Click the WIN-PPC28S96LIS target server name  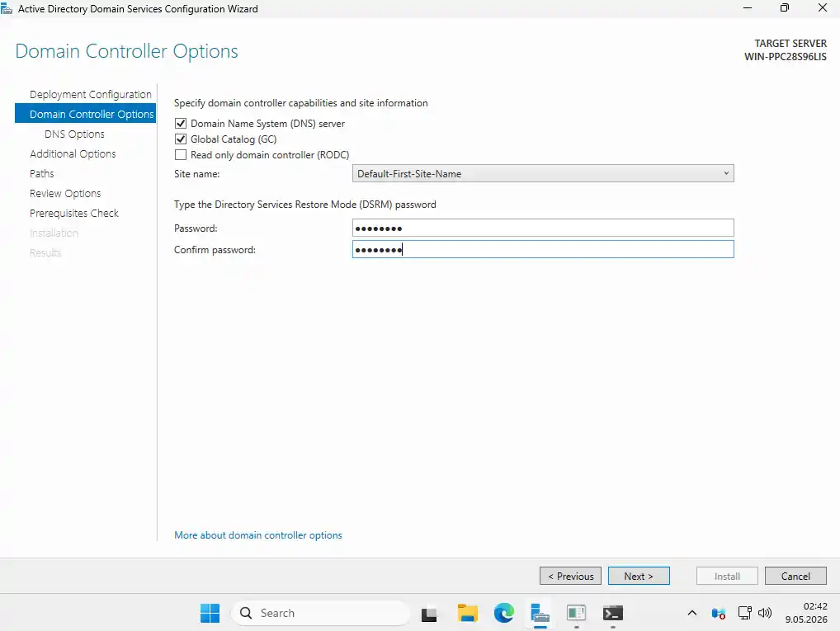pos(786,57)
